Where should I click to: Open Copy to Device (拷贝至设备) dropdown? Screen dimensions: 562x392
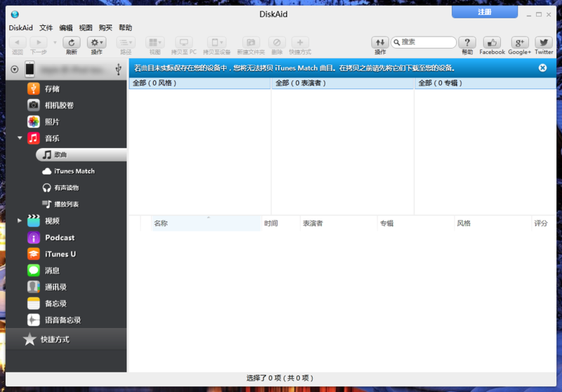click(x=217, y=42)
